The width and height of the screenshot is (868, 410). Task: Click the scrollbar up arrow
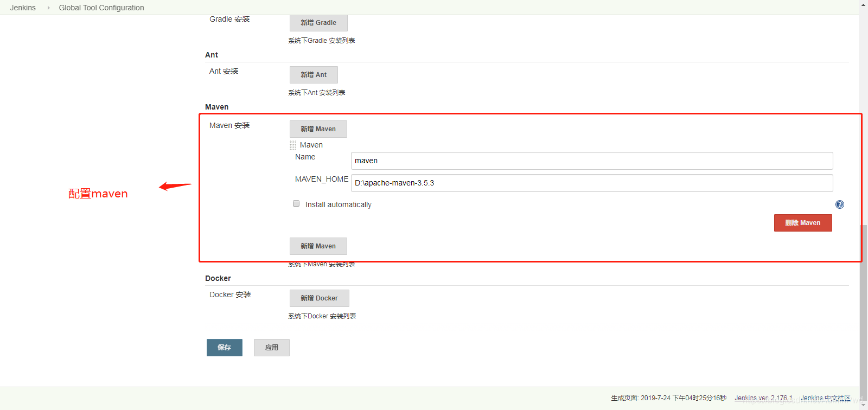[x=863, y=4]
